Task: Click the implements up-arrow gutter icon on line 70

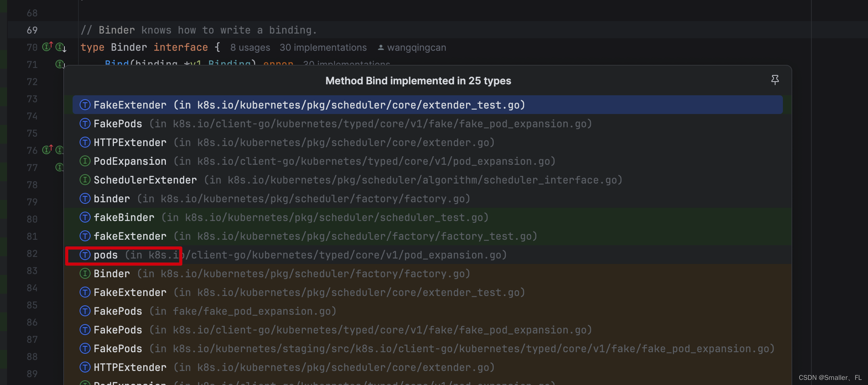Action: (x=48, y=46)
